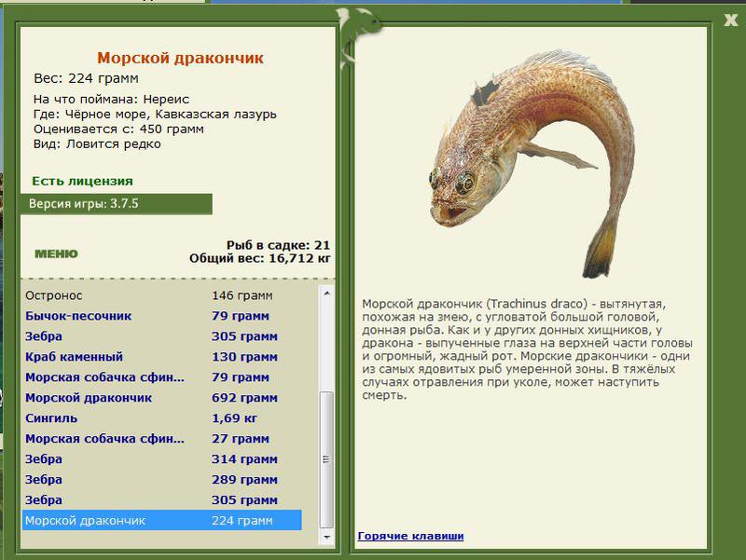The image size is (746, 560).
Task: Select Краб каменный 130 грамм row
Action: click(161, 357)
